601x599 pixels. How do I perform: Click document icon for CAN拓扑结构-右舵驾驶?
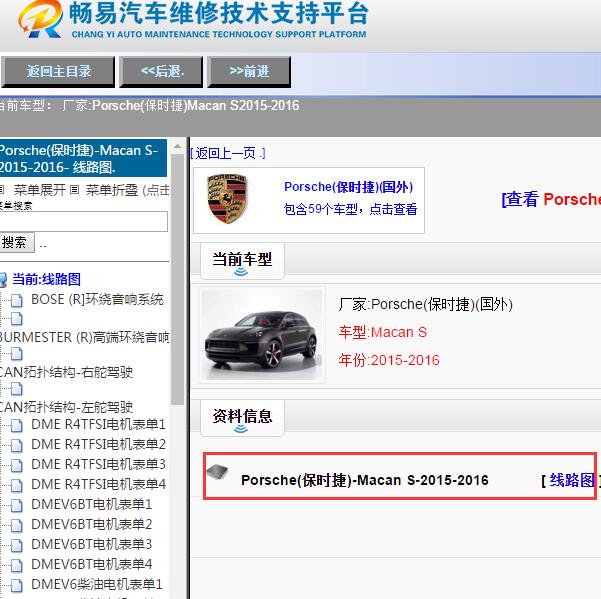(x=16, y=354)
